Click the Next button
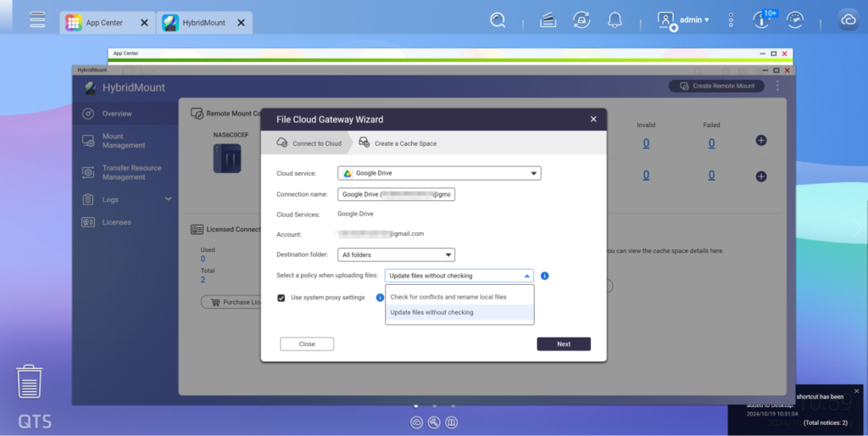This screenshot has height=436, width=868. coord(564,344)
